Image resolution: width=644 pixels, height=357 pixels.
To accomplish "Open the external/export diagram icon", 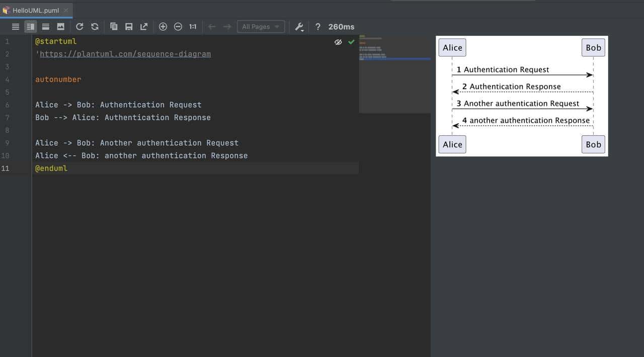I will point(144,27).
